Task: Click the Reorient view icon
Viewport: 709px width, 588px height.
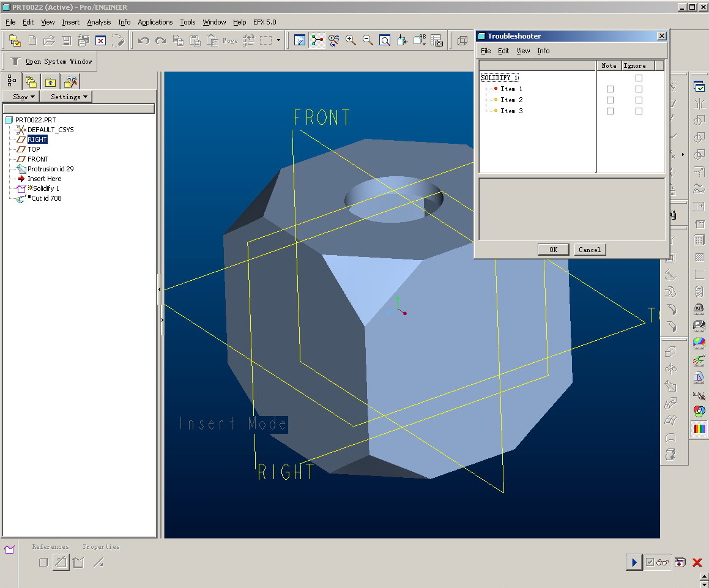Action: click(402, 40)
